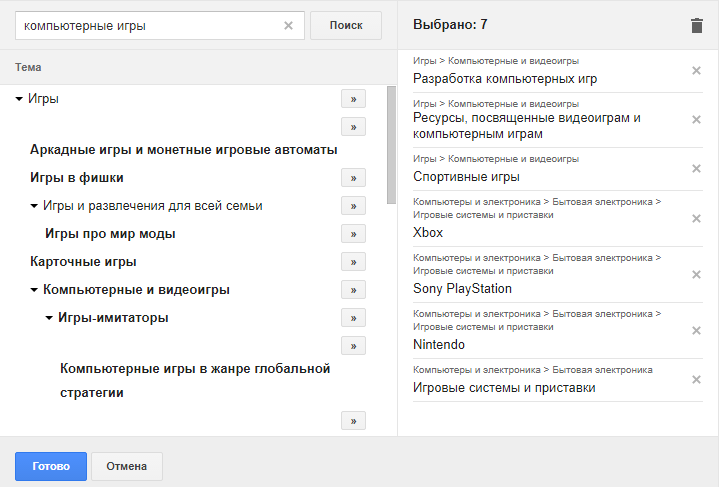The width and height of the screenshot is (720, 487).
Task: Confirm selection with 'Готово' button
Action: click(x=51, y=466)
